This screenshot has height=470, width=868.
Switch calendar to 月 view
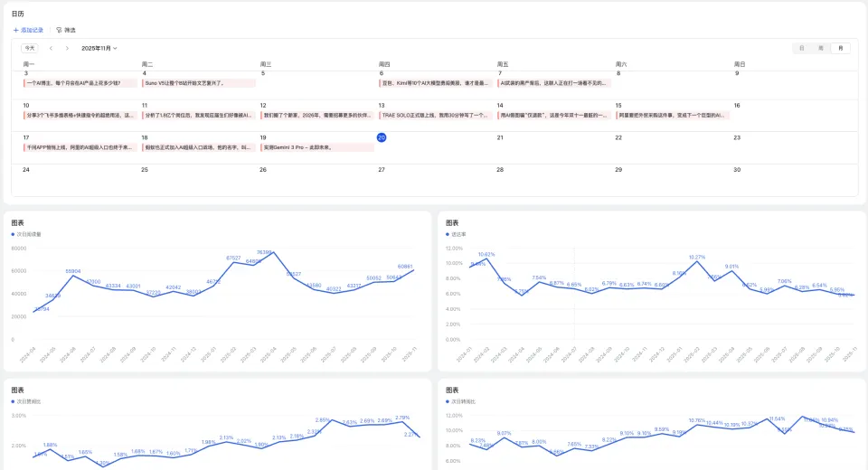842,48
